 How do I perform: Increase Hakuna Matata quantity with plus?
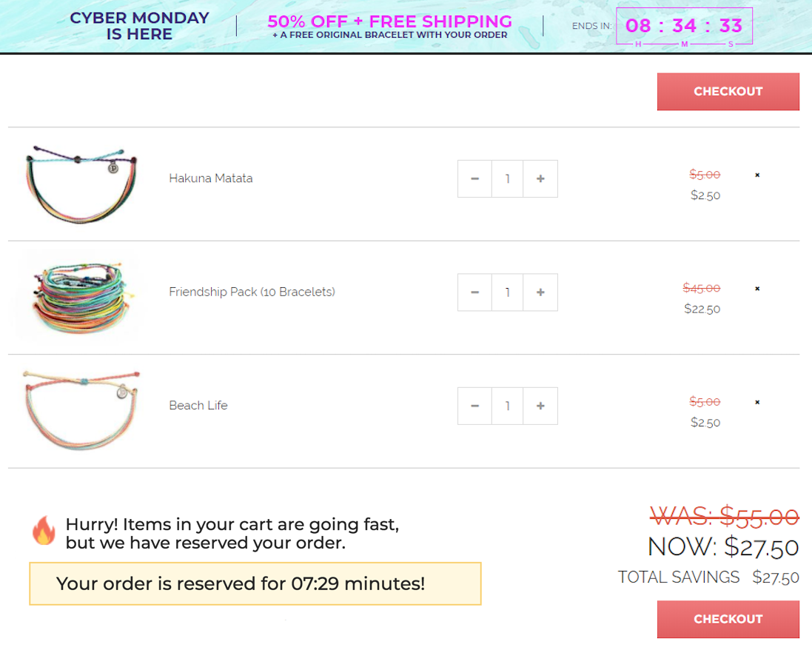click(x=540, y=178)
